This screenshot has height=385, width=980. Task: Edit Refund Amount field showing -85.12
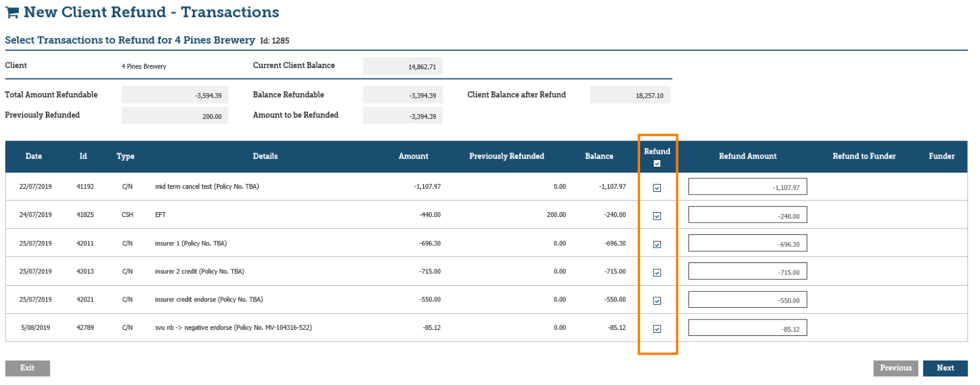click(747, 328)
